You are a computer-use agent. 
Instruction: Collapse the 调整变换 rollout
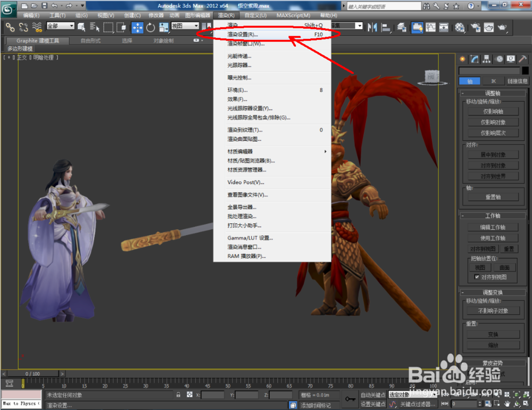pyautogui.click(x=492, y=292)
